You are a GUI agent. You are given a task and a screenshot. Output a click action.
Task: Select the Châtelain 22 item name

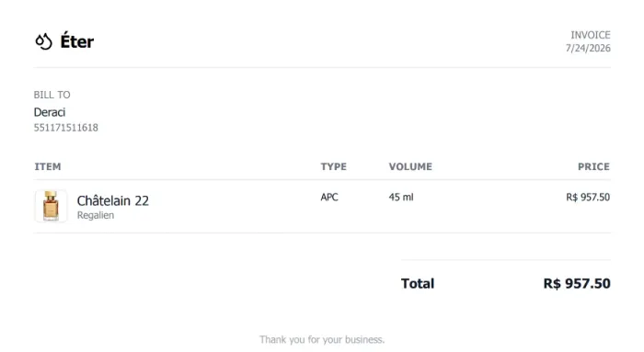pos(113,200)
